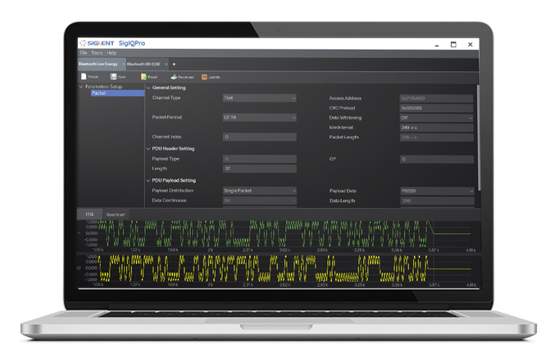Click the Packet Length field
560x363 pixels.
click(x=436, y=137)
